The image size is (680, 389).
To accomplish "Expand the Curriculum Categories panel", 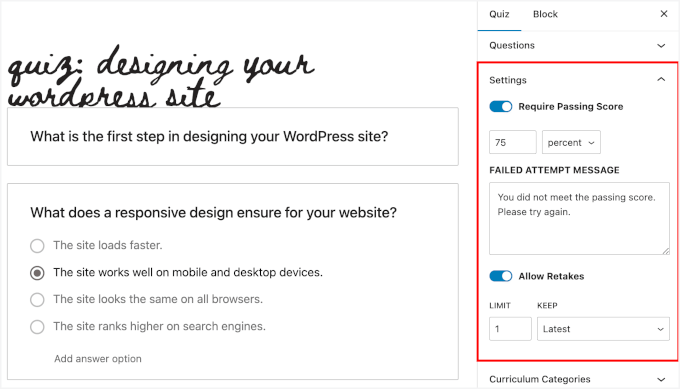I will pos(578,379).
